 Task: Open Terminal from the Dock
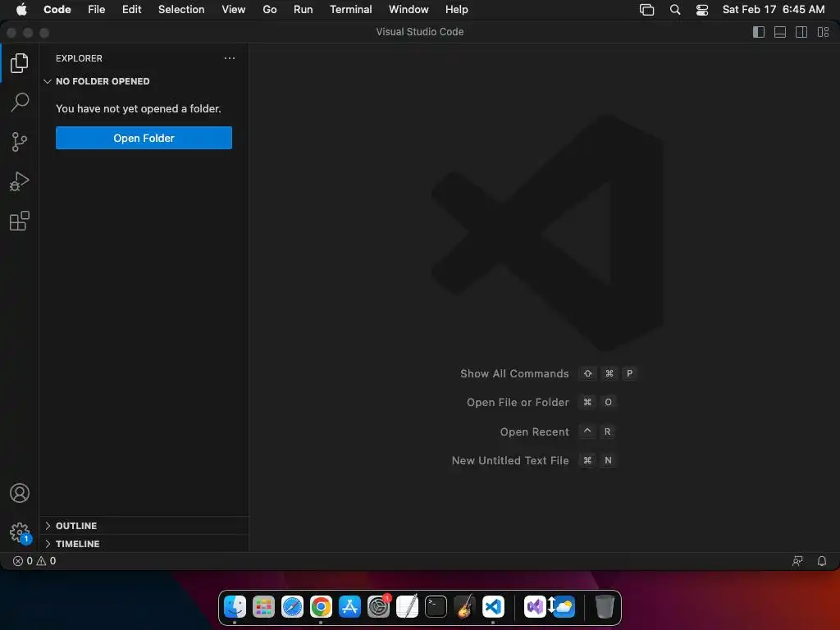click(x=436, y=606)
